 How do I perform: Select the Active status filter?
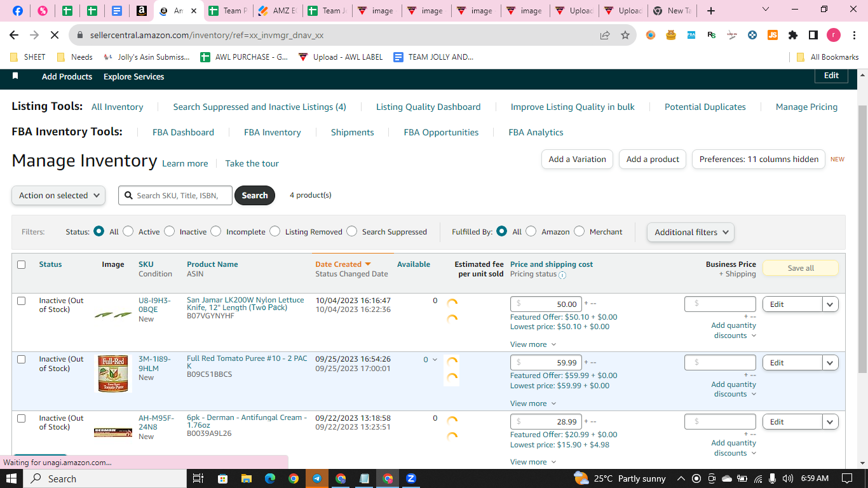click(128, 231)
